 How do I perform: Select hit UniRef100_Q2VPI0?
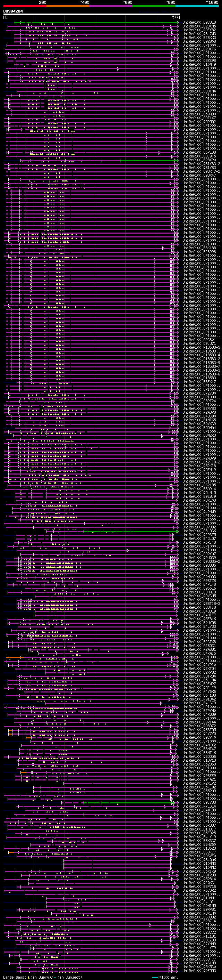pos(199,665)
